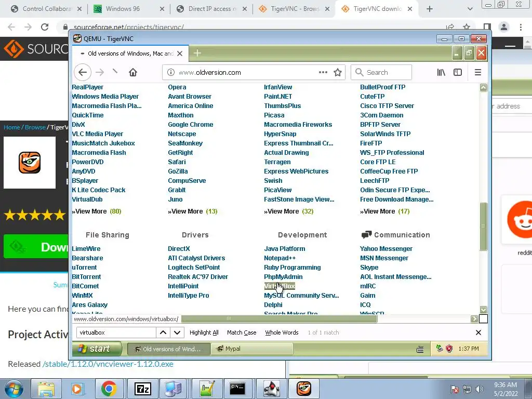Switch to Direct IP access Chrome tab
Viewport: 532px width, 399px height.
212,9
